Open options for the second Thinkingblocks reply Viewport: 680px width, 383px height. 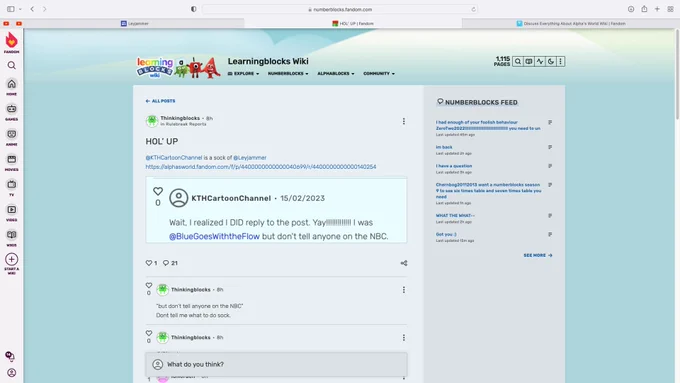point(404,337)
